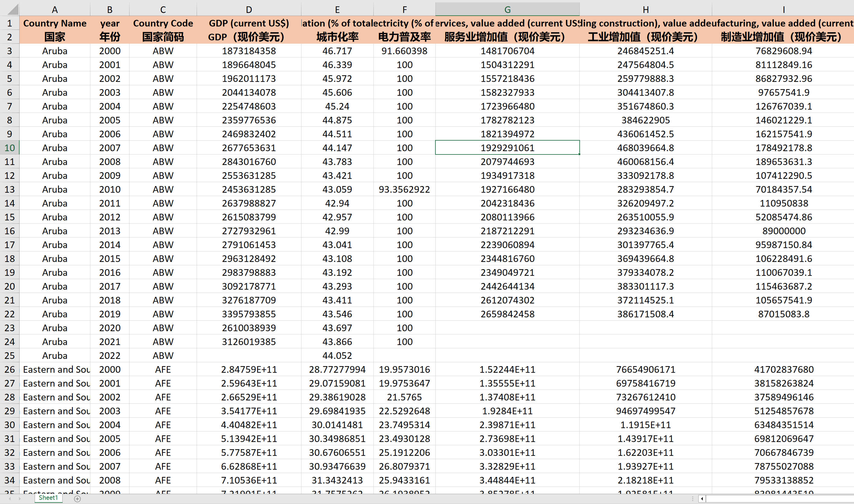Click the Select All corner triangle

tap(12, 10)
